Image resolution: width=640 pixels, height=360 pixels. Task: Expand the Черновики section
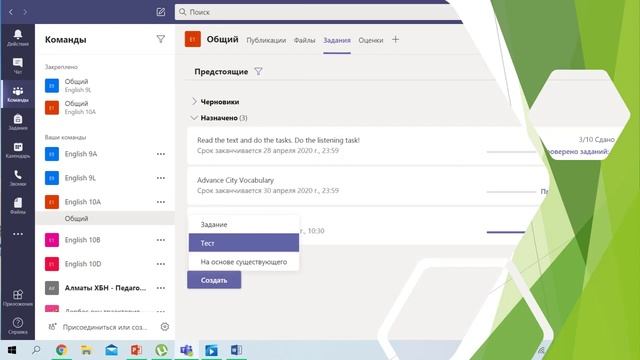tap(194, 101)
